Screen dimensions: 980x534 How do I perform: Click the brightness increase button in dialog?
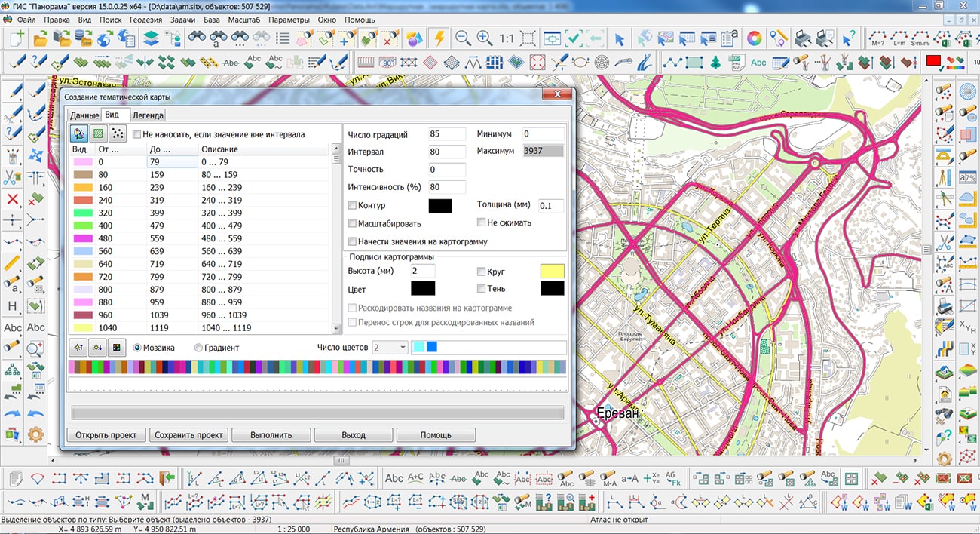tap(78, 348)
